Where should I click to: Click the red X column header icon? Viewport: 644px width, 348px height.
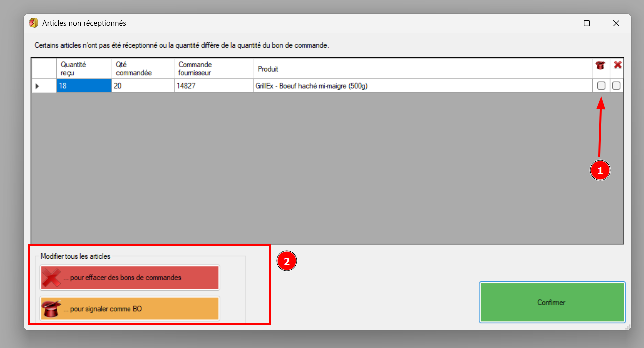pos(618,65)
